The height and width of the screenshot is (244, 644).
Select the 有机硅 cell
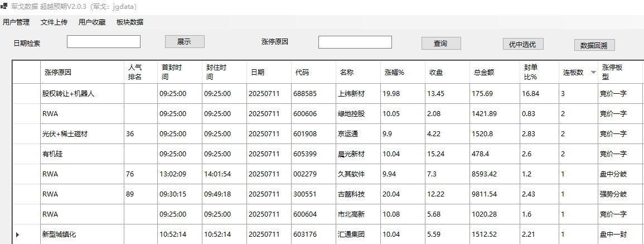click(83, 154)
